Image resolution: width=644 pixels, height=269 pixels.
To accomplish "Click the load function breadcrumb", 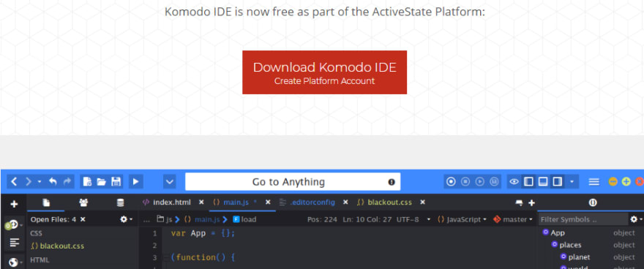I will point(244,219).
